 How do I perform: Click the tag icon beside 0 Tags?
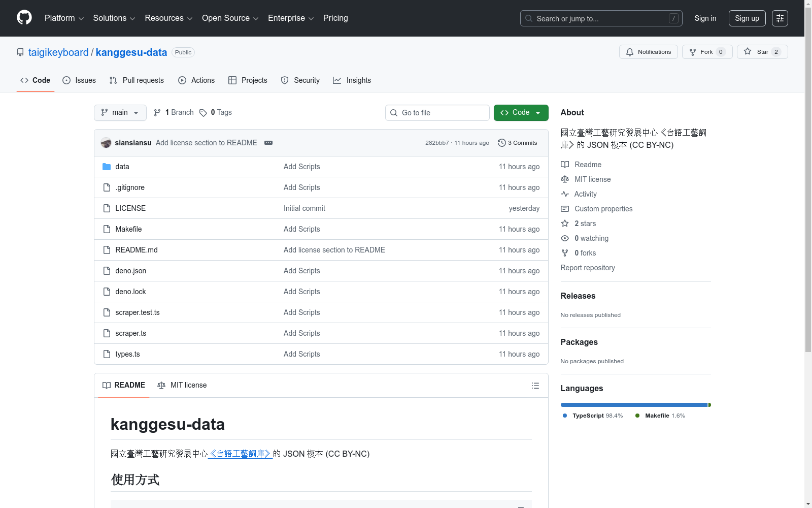[203, 113]
